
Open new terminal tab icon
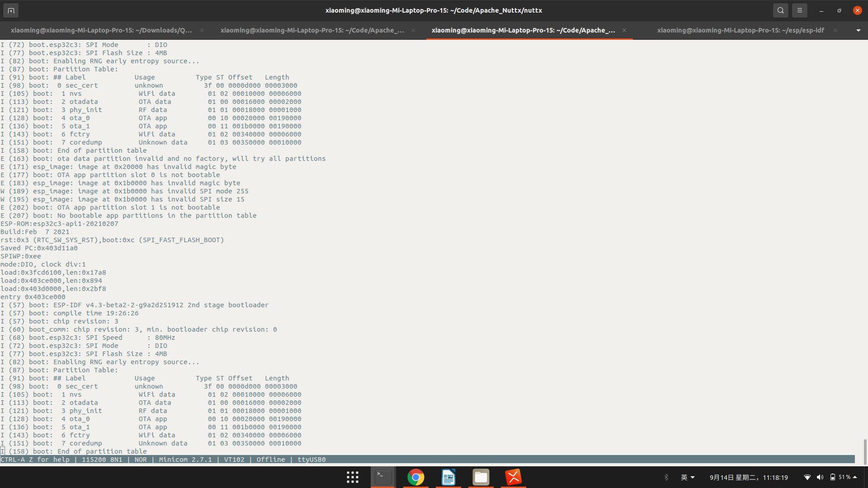coord(11,10)
